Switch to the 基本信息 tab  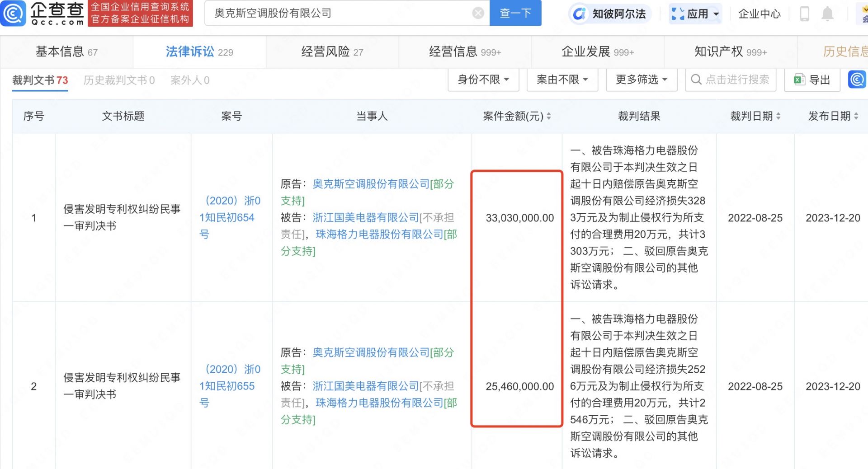[66, 52]
